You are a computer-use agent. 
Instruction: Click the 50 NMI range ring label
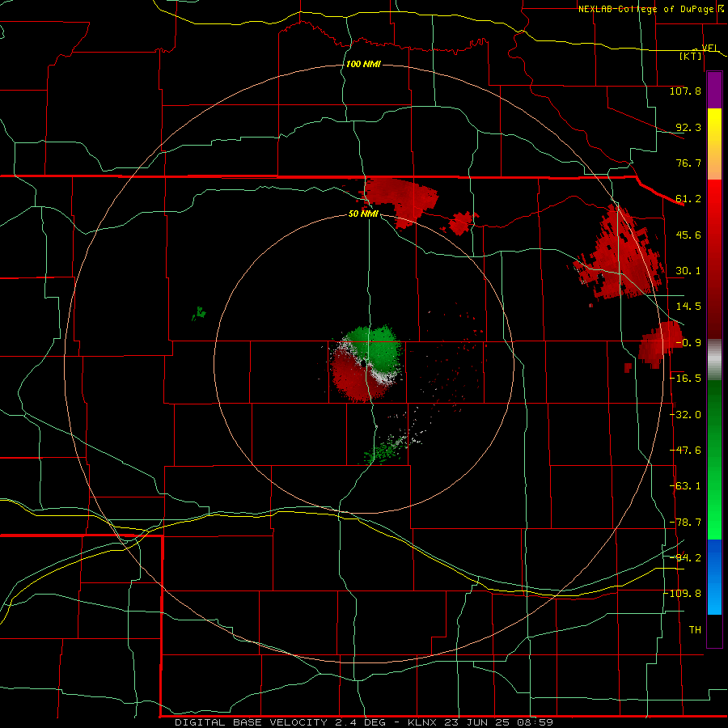[363, 214]
